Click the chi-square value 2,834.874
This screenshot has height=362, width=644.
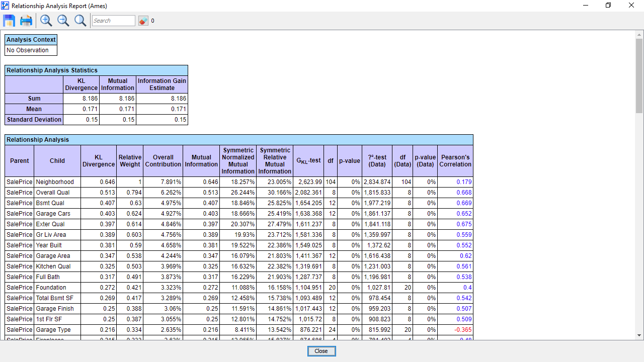[377, 182]
